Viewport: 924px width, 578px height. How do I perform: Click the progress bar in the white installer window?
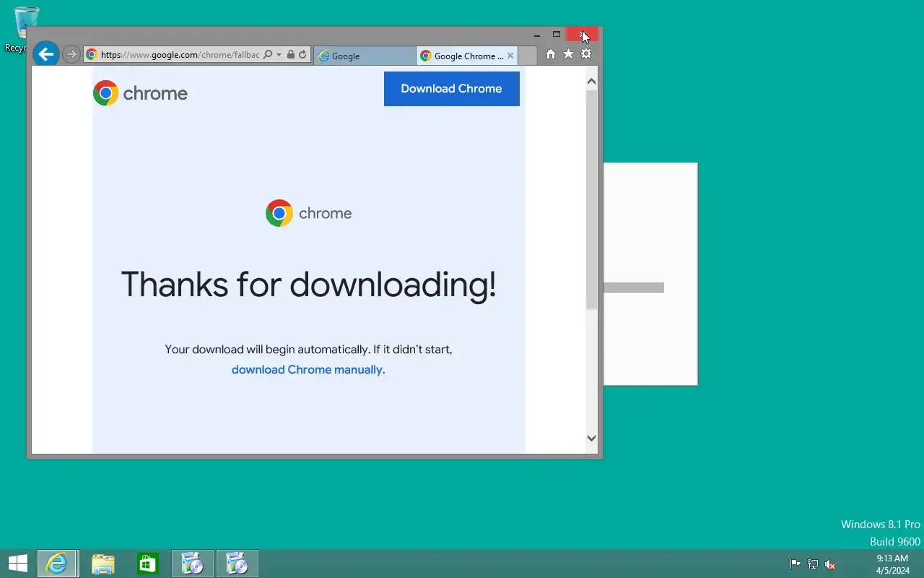[634, 288]
